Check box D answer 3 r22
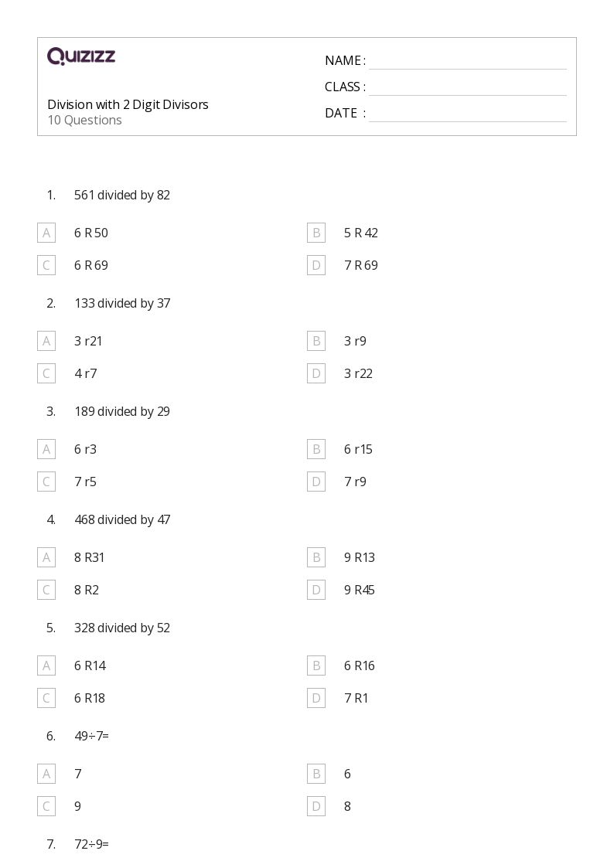 point(316,373)
